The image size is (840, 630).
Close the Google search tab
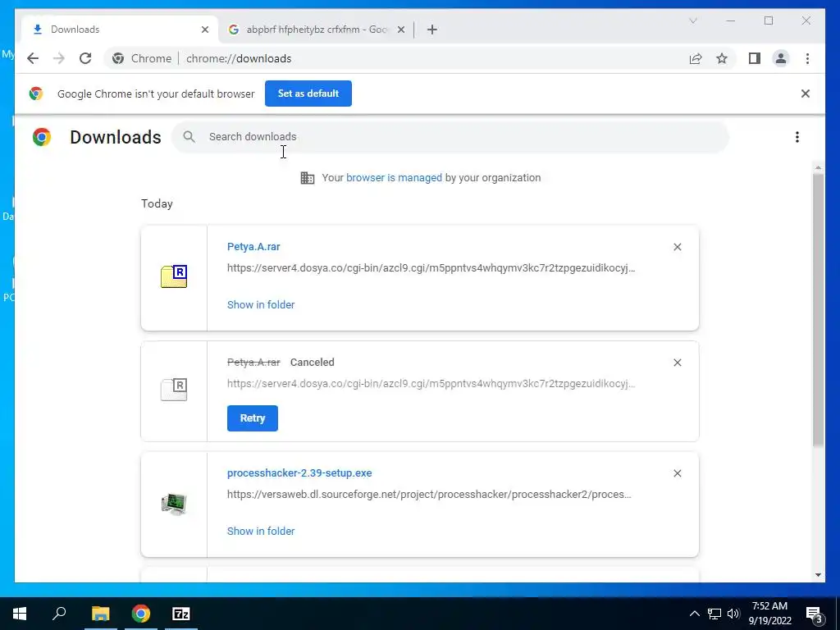[400, 30]
